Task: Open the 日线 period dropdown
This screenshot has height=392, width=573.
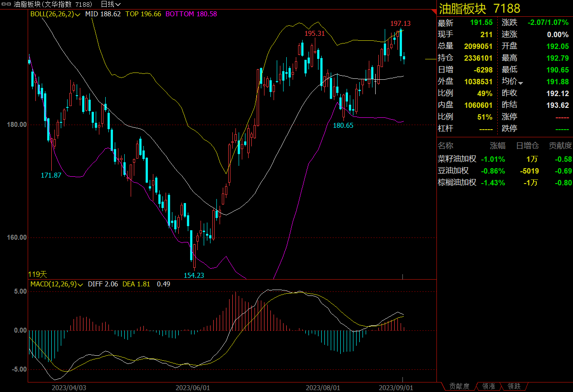Action: [110, 4]
